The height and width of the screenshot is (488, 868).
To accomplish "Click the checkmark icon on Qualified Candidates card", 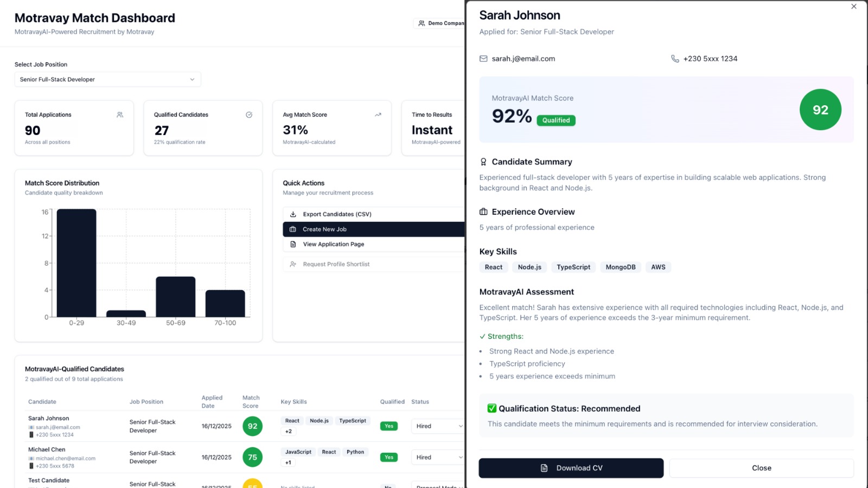I will click(x=249, y=114).
